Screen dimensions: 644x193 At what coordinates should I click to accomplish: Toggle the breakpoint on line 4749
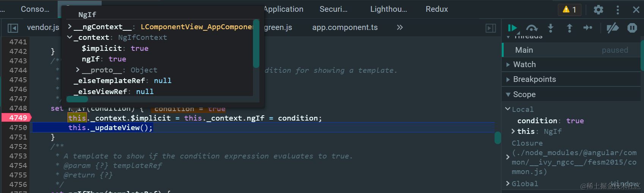coord(18,118)
